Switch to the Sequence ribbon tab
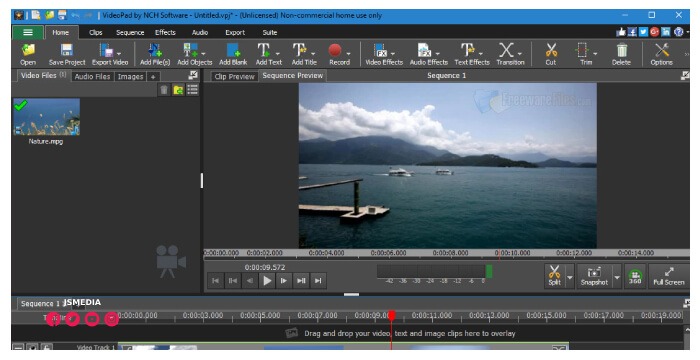700x360 pixels. pos(130,32)
